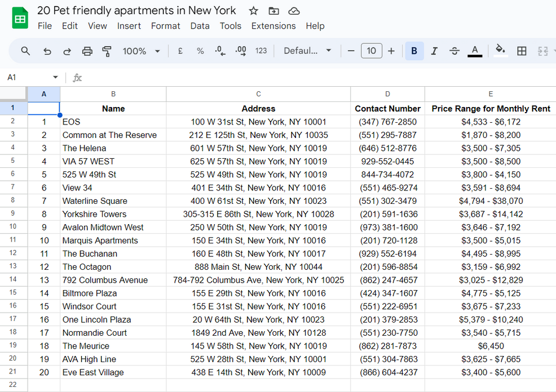Click the Contact Number header cell

[387, 108]
